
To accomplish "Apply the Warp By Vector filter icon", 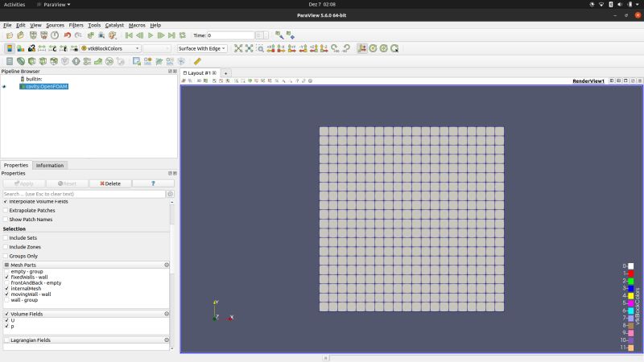I will click(x=98, y=62).
